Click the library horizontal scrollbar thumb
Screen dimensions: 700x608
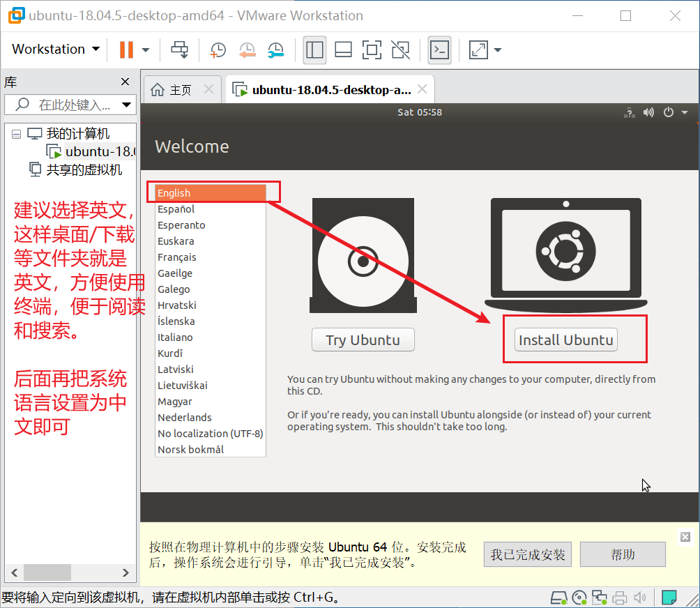pyautogui.click(x=47, y=572)
